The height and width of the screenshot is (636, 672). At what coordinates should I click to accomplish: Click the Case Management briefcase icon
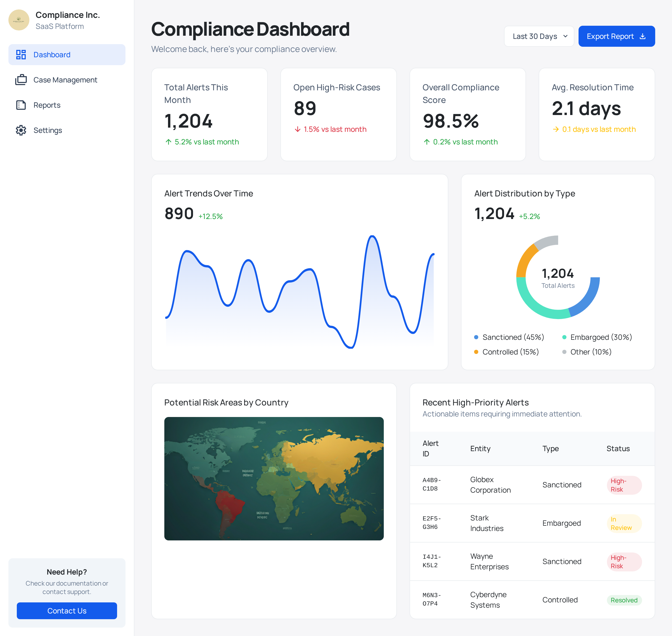pos(21,80)
